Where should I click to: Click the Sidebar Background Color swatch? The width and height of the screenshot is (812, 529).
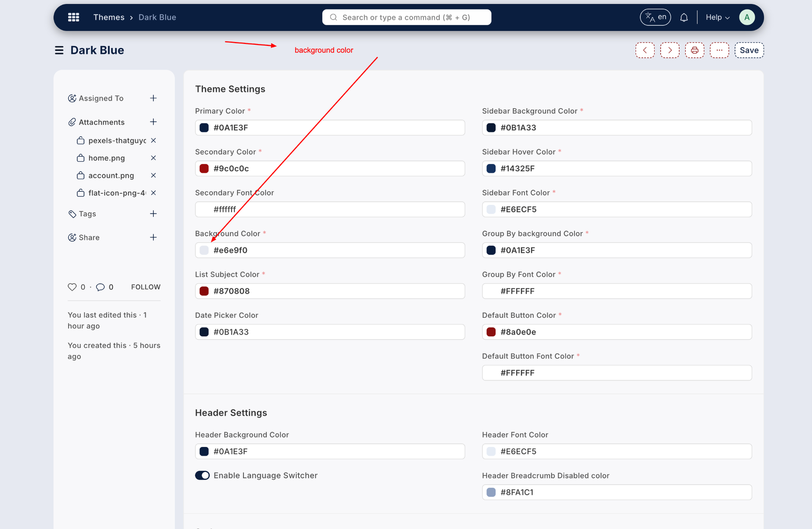(491, 128)
